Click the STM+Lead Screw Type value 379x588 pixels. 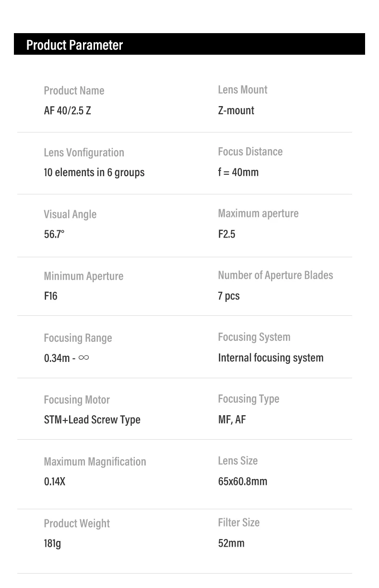click(x=92, y=420)
